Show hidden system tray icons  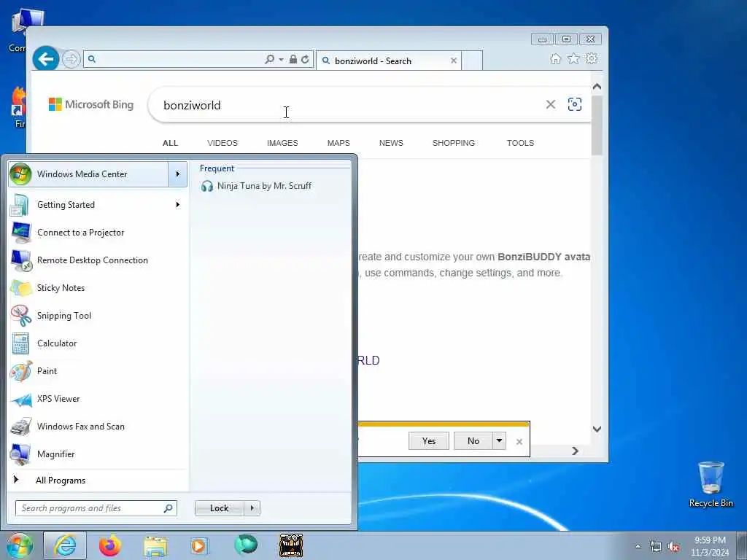coord(638,547)
